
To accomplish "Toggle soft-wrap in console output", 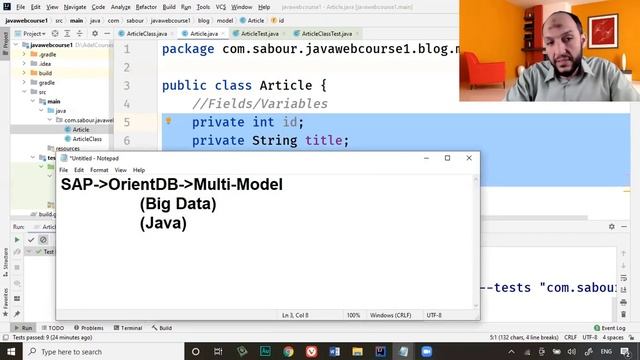I will (623, 278).
